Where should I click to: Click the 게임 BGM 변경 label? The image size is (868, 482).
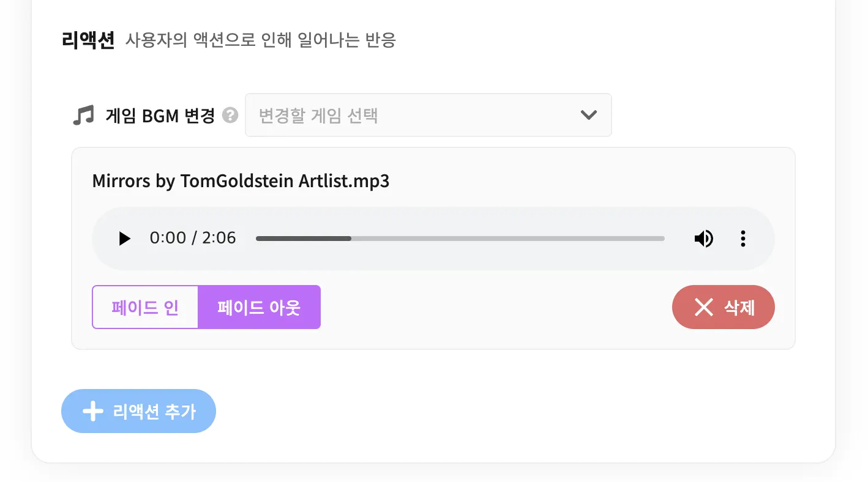coord(160,116)
